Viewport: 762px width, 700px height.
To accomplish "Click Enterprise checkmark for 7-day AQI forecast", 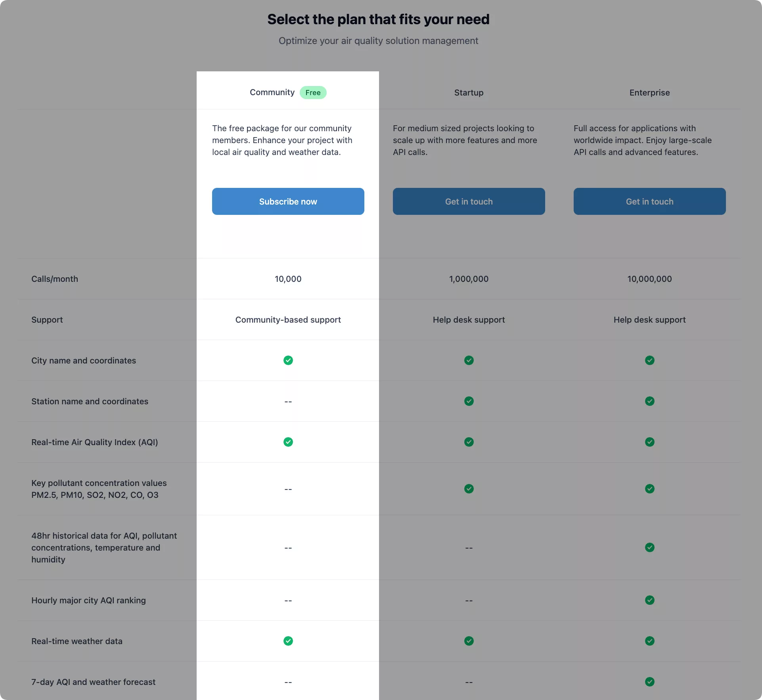I will pyautogui.click(x=650, y=682).
